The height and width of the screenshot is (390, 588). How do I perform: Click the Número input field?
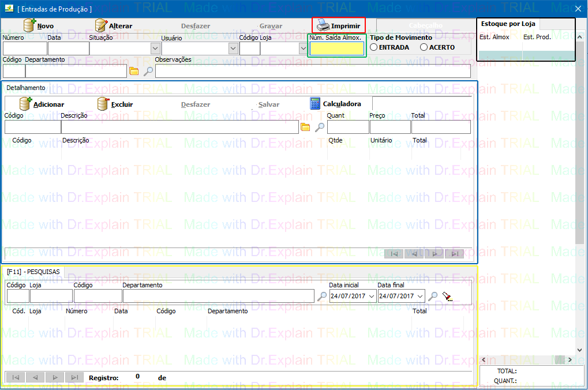click(25, 48)
